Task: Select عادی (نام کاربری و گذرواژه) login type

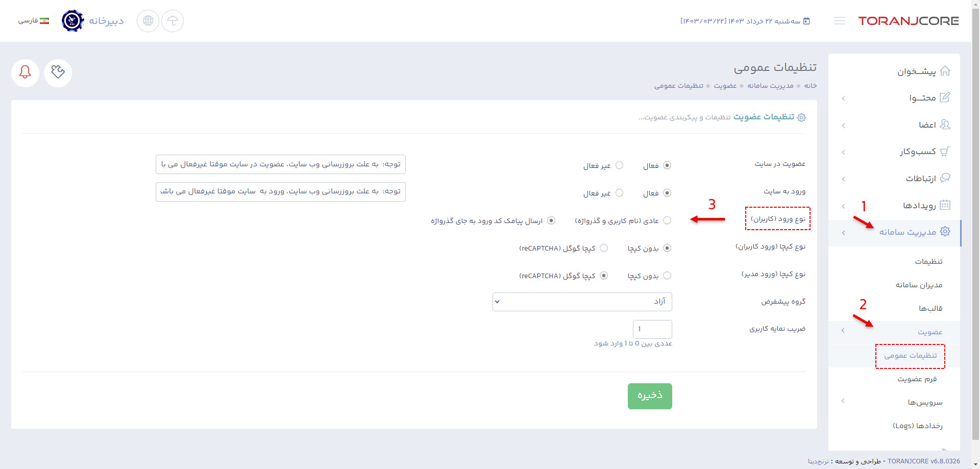Action: tap(667, 220)
